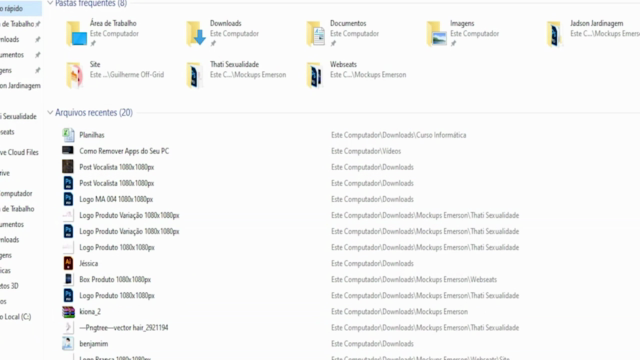Screen dimensions: 640x360
Task: Open Downloads under Este Computador in sidebar
Action: 10,240
